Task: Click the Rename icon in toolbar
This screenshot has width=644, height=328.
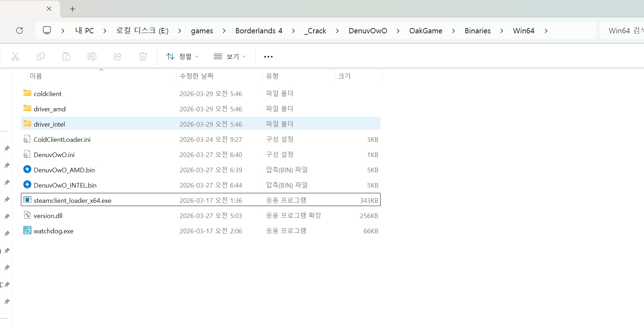Action: pos(92,56)
